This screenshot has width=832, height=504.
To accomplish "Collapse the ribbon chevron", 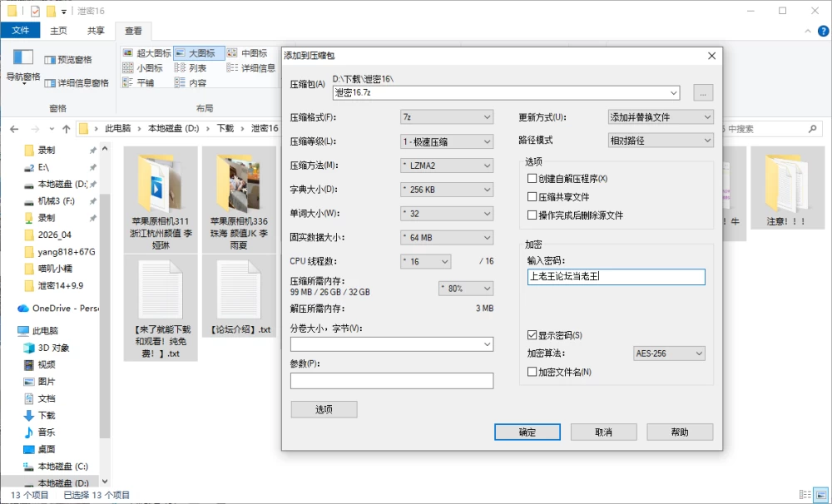I will pos(808,31).
